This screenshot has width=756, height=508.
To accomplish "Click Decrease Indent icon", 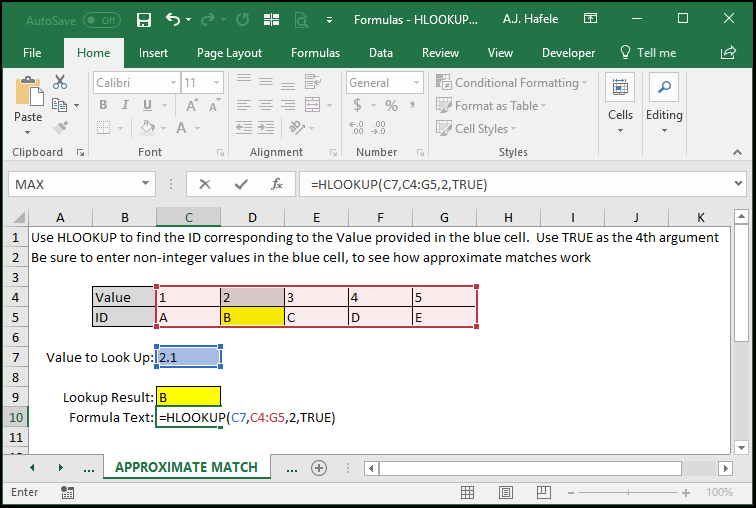I will coord(243,128).
